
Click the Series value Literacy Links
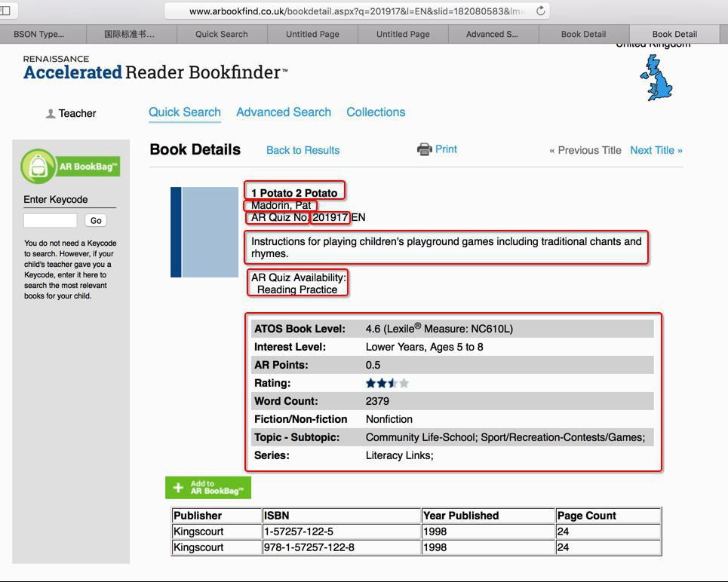399,455
